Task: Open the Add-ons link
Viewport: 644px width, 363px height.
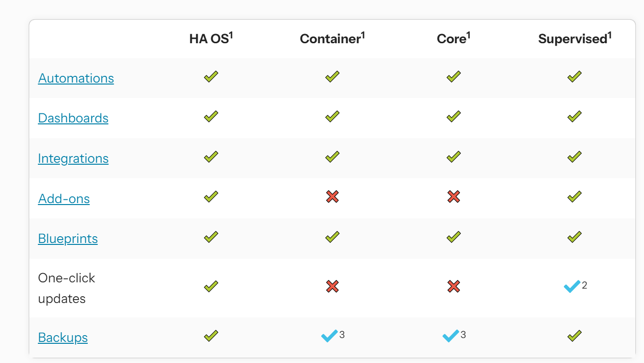Action: pos(64,199)
